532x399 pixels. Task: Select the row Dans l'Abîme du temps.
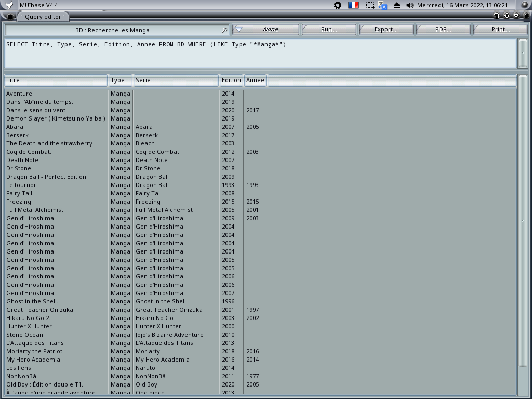(x=260, y=102)
